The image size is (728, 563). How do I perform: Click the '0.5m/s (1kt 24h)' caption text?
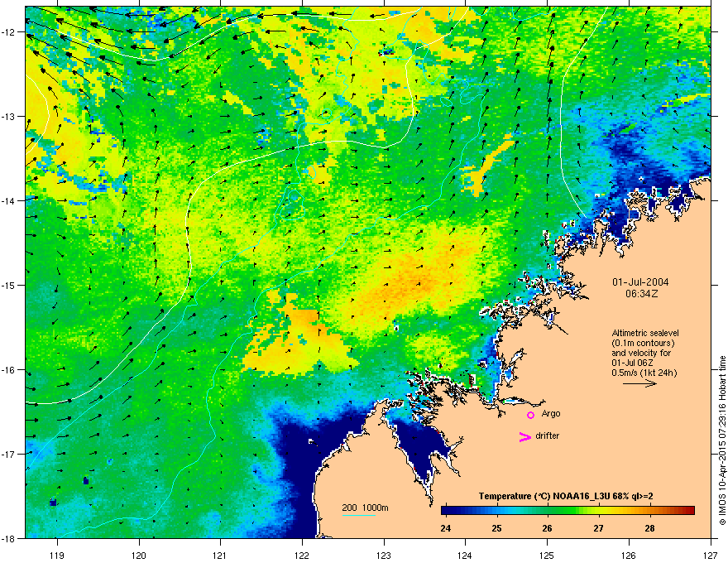644,373
